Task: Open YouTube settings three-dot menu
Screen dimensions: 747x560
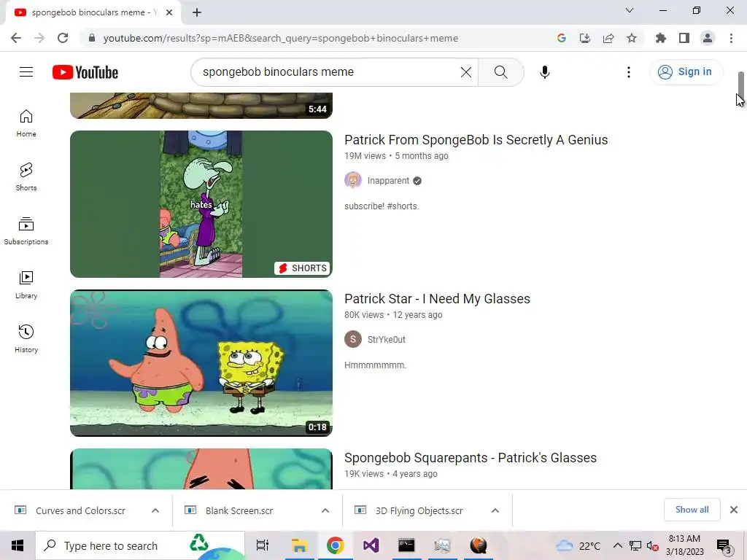Action: (x=628, y=72)
